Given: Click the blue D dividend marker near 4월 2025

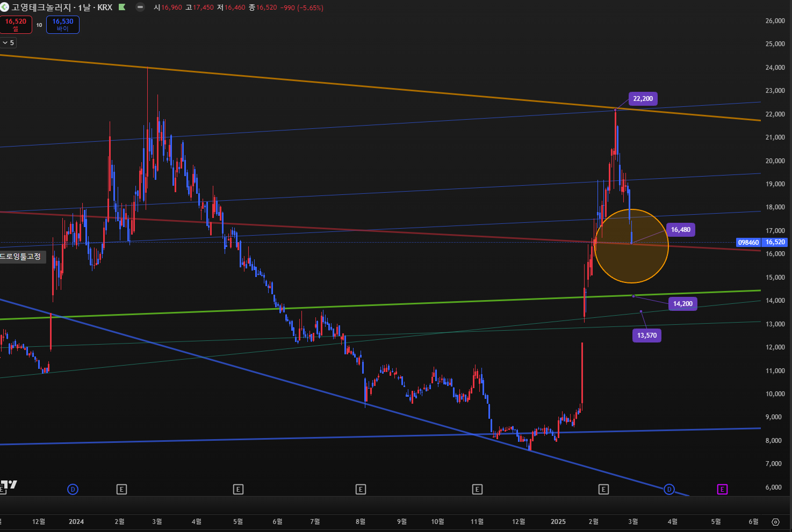Looking at the screenshot, I should [669, 489].
